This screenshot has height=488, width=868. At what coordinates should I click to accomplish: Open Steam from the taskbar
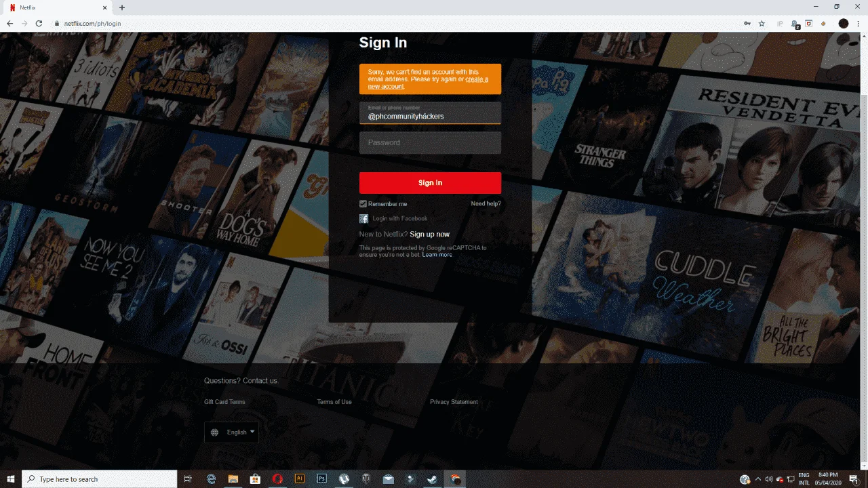(432, 479)
